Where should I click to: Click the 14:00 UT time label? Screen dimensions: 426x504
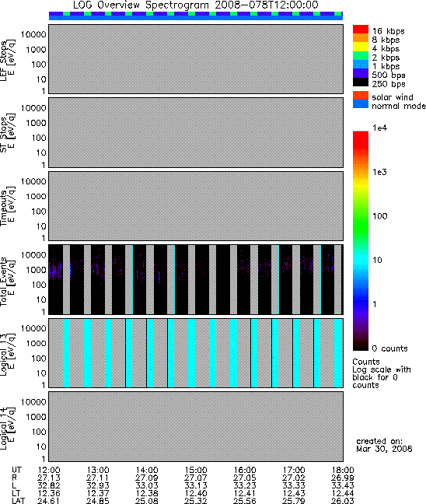coord(147,471)
